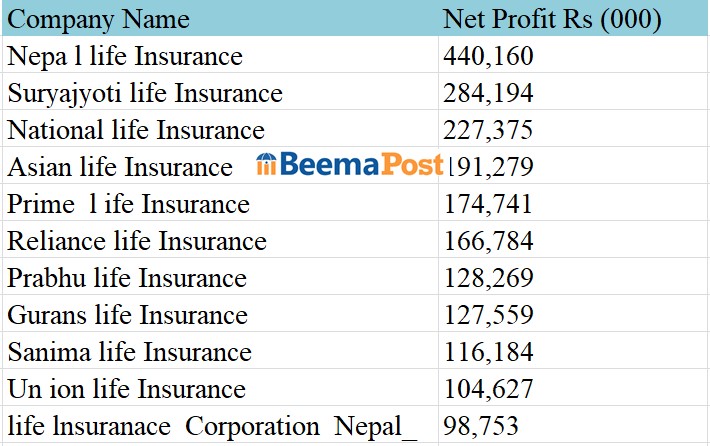Select the 128,269 profit cell
Viewport: 710px width, 446px height.
(x=488, y=278)
